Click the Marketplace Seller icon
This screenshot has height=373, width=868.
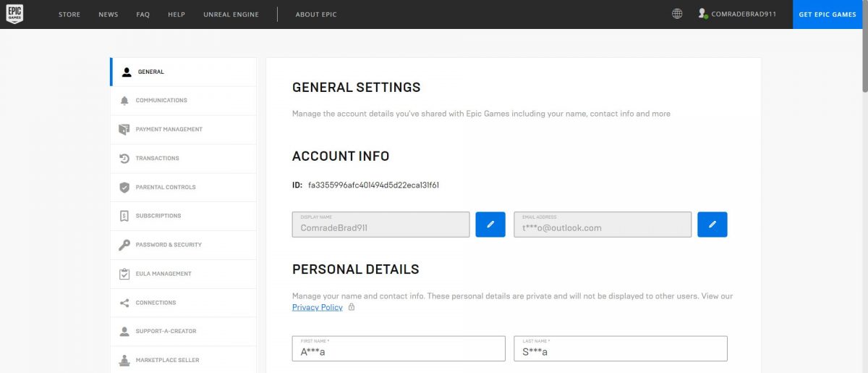coord(124,360)
